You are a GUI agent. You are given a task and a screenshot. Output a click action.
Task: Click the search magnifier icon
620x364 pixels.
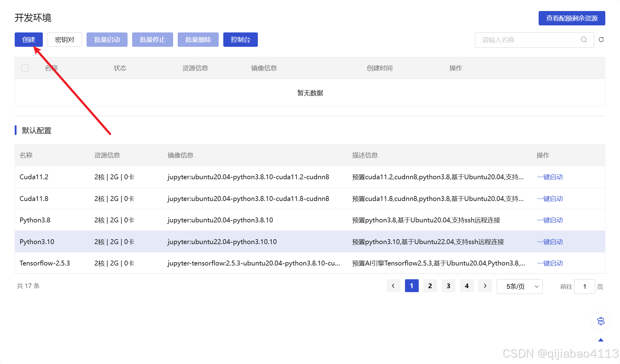coord(584,40)
